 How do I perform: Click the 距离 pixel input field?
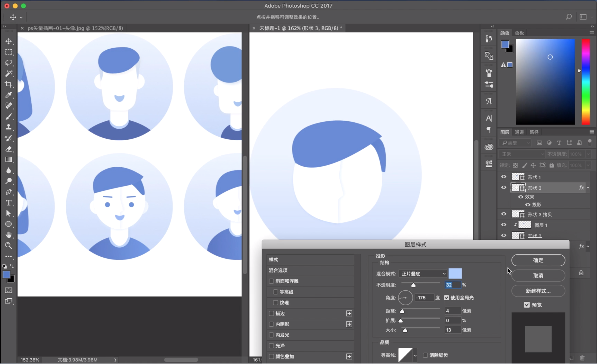coord(452,311)
